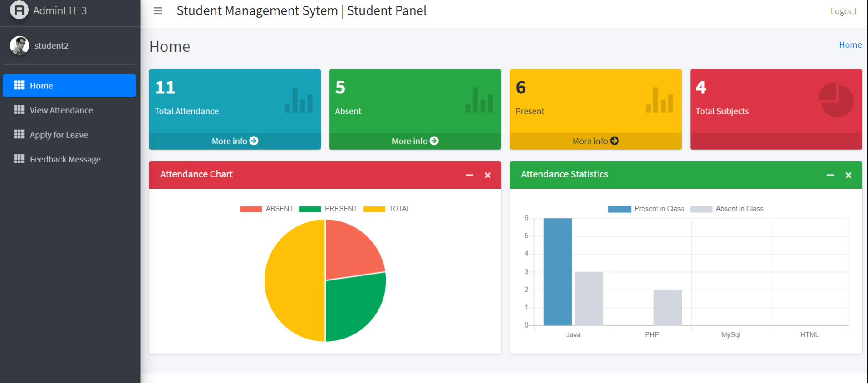Toggle the TOTAL legend color swatch
868x383 pixels.
pos(374,209)
